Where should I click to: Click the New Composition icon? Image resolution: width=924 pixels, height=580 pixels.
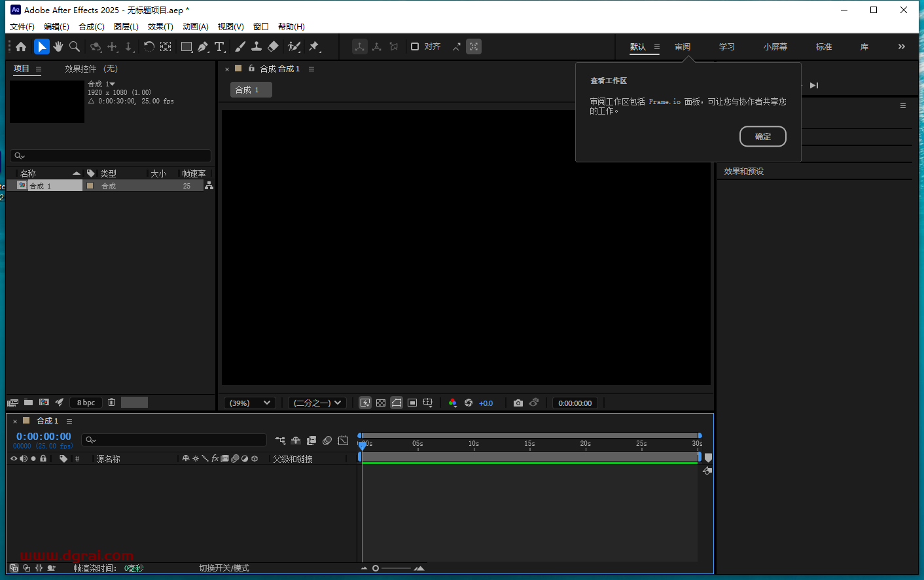click(x=44, y=403)
